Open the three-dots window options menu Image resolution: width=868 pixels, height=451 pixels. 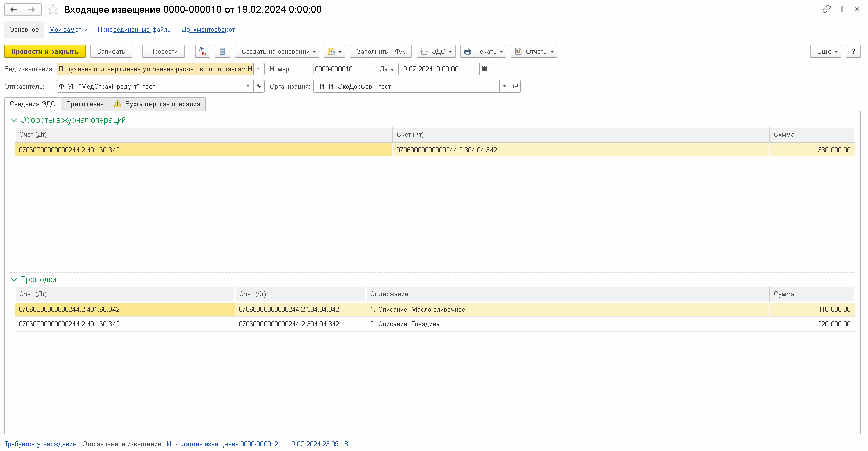point(842,9)
